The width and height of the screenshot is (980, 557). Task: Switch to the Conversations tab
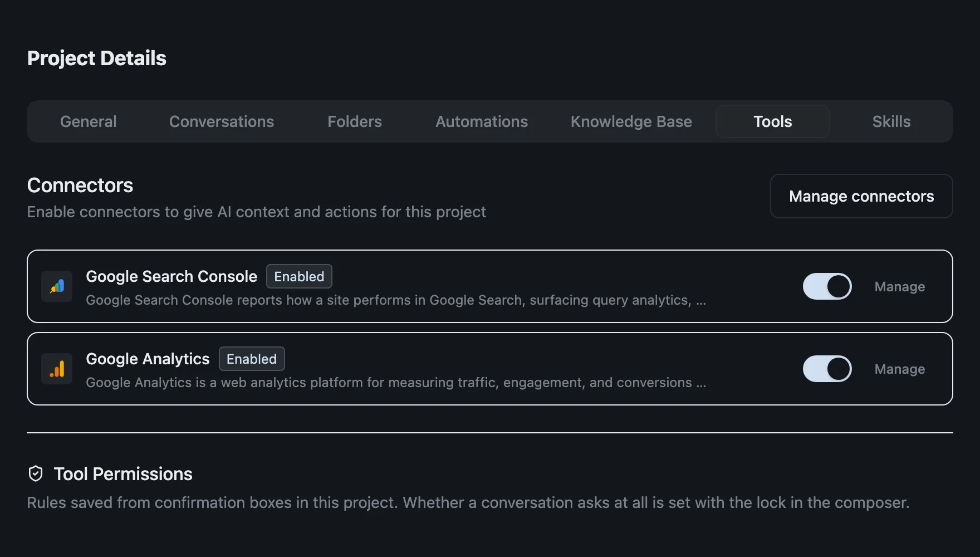tap(222, 121)
